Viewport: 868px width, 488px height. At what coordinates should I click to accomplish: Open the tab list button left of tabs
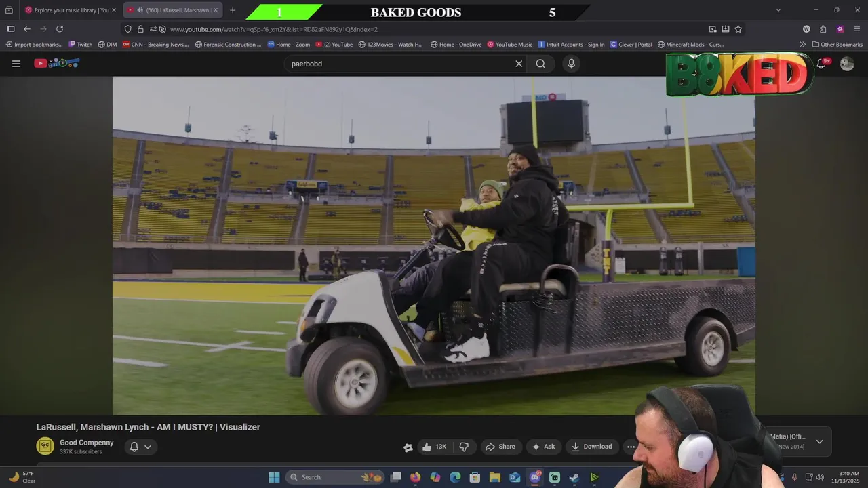coord(9,10)
